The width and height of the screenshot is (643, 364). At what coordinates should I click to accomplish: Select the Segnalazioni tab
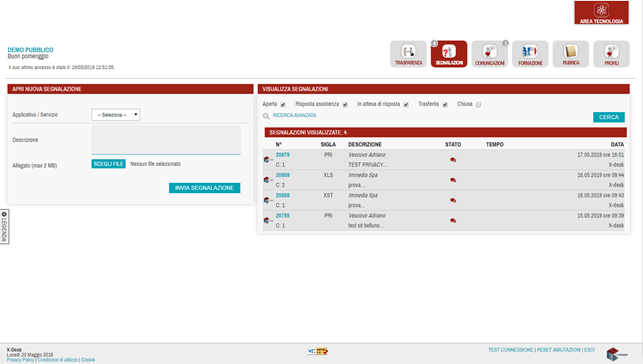click(x=449, y=54)
